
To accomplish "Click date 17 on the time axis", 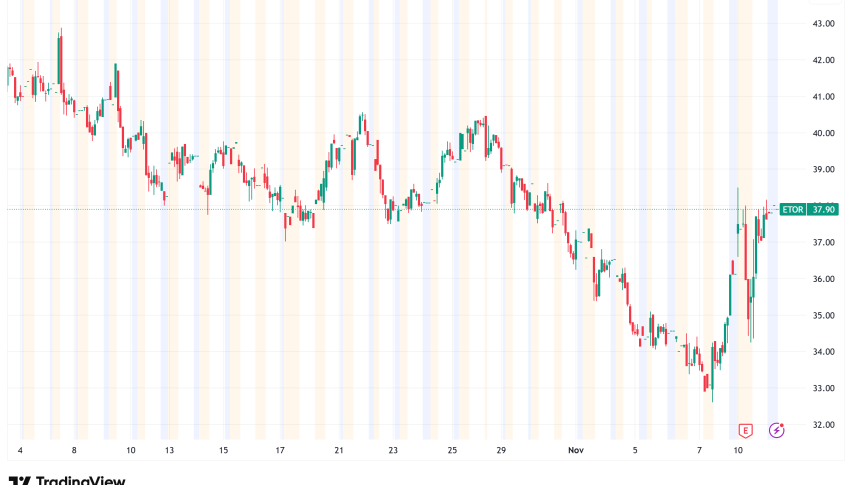I will pos(283,451).
